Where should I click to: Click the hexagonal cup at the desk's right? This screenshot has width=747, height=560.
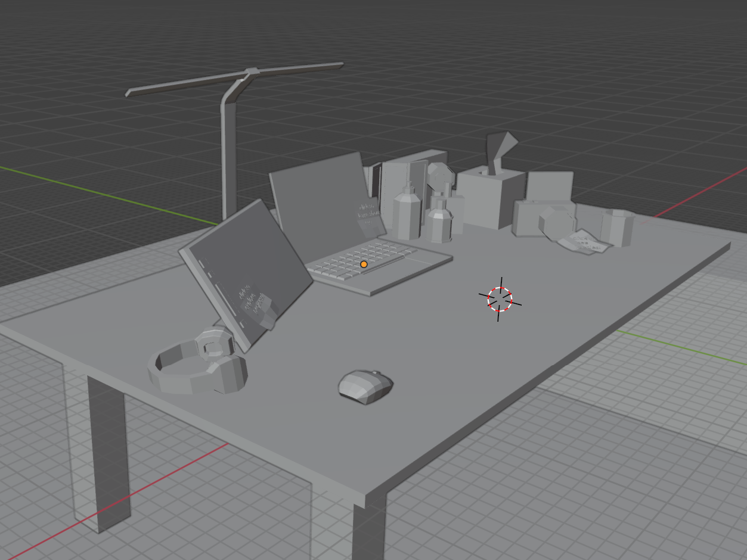coord(616,227)
